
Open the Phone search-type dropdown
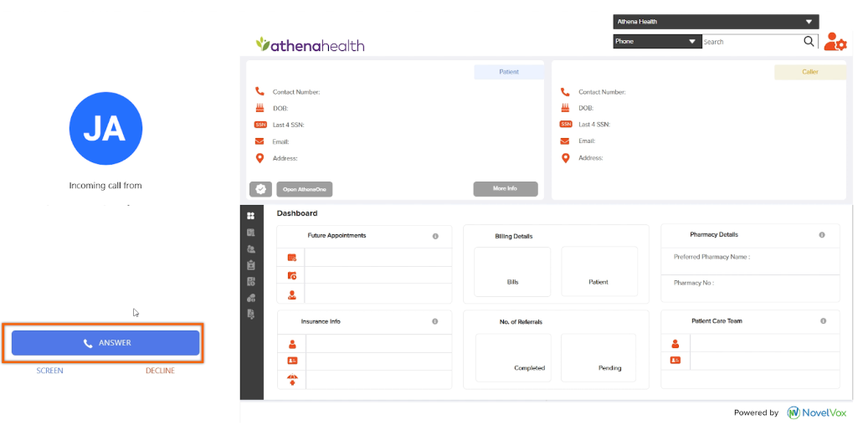coord(657,42)
